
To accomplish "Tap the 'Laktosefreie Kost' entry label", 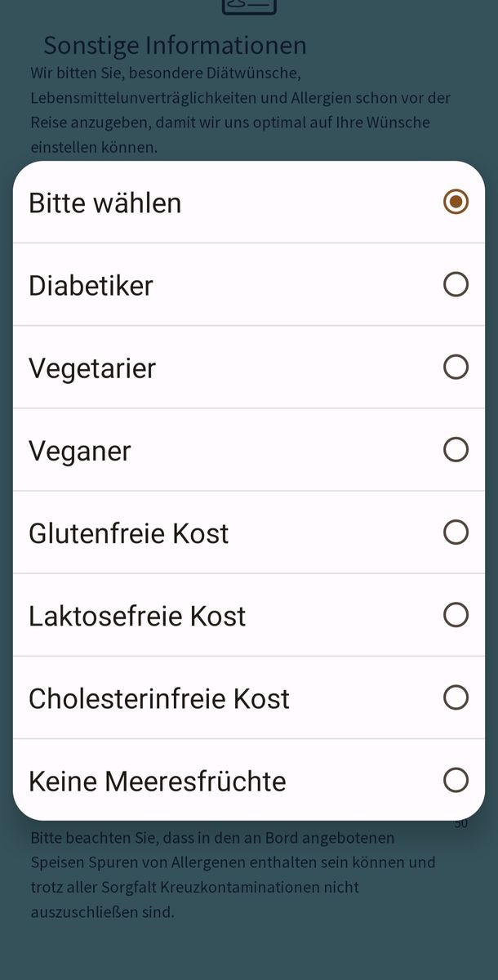I will pyautogui.click(x=137, y=616).
